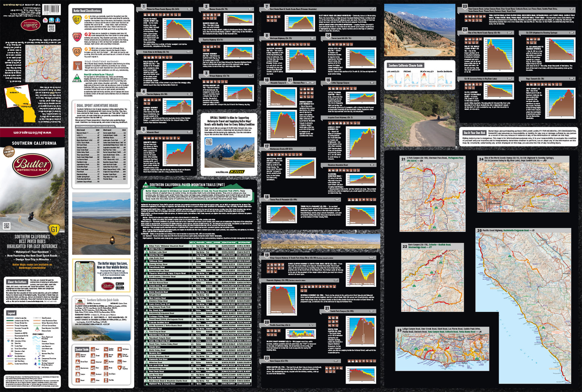582x392 pixels.
Task: Click the Legend heading label
Action: pyautogui.click(x=11, y=313)
